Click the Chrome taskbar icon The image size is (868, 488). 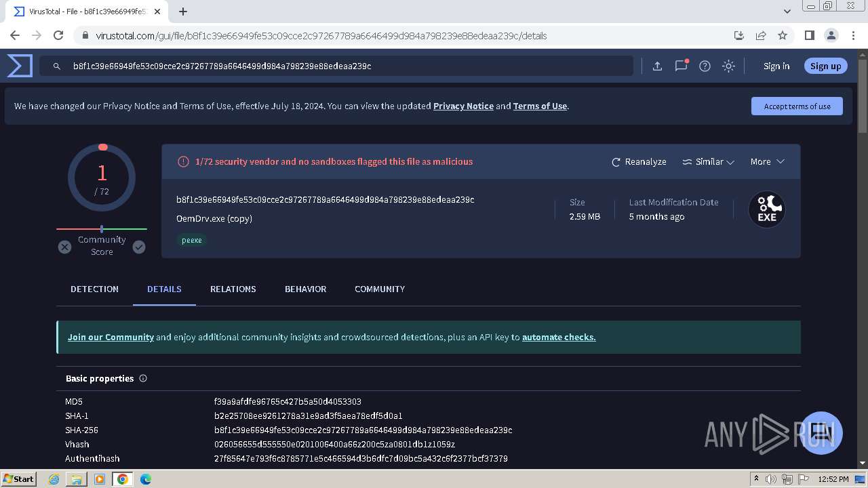122,479
